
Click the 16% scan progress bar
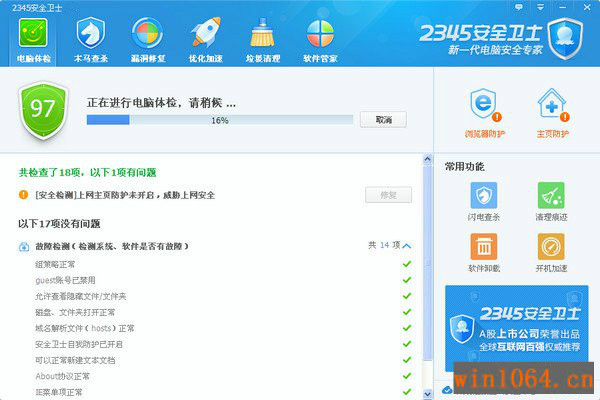[220, 120]
